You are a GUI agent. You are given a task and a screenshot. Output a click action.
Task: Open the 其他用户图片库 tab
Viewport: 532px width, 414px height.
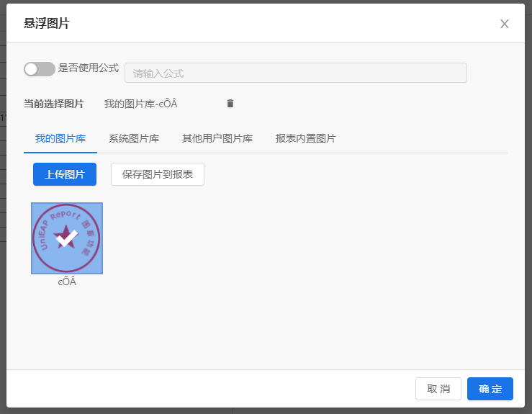pos(217,138)
